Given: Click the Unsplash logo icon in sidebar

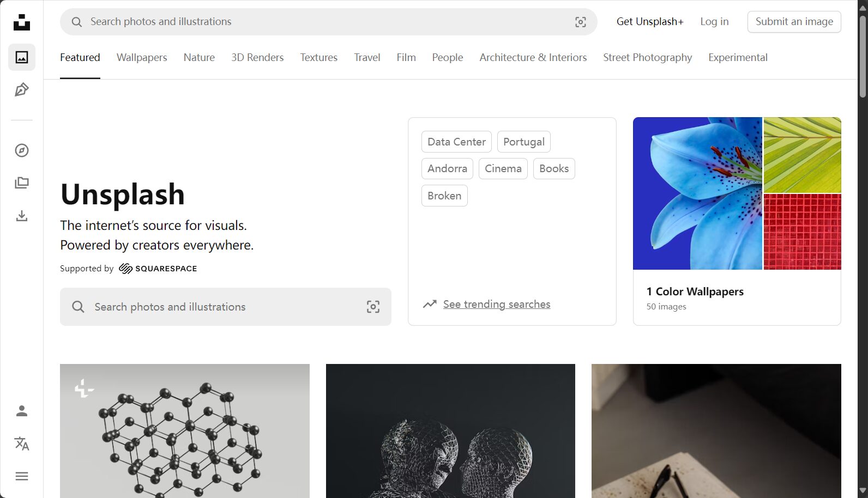Looking at the screenshot, I should click(x=22, y=22).
